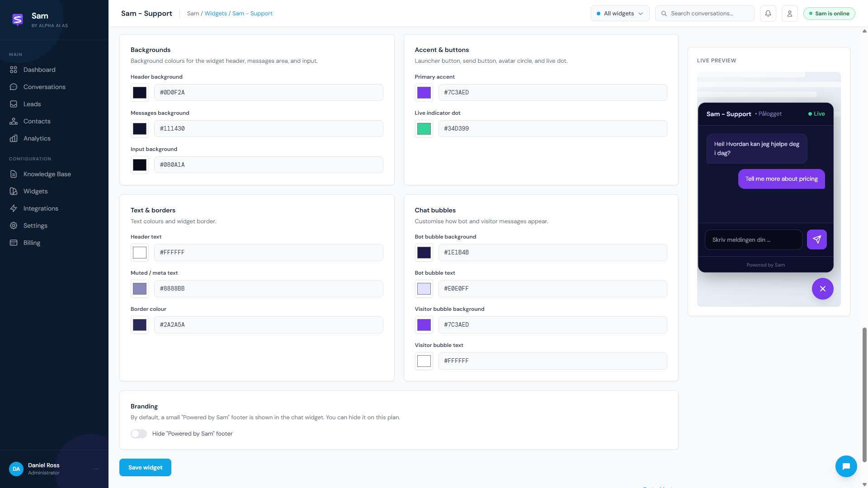Open Border colour swatch
This screenshot has width=868, height=488.
pos(140,325)
